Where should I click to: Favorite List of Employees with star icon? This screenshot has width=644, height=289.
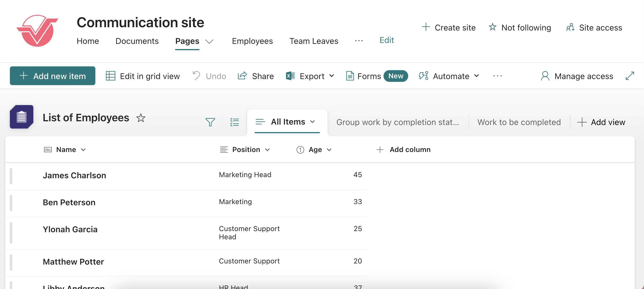click(141, 118)
